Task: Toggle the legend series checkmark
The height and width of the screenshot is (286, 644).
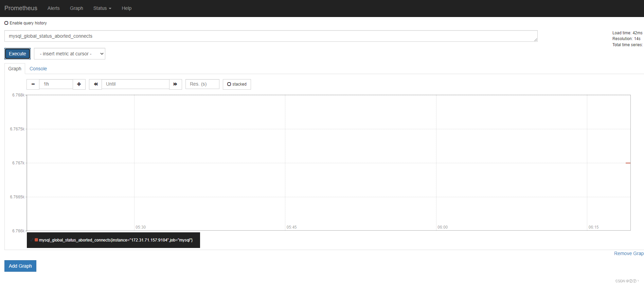Action: pos(32,240)
